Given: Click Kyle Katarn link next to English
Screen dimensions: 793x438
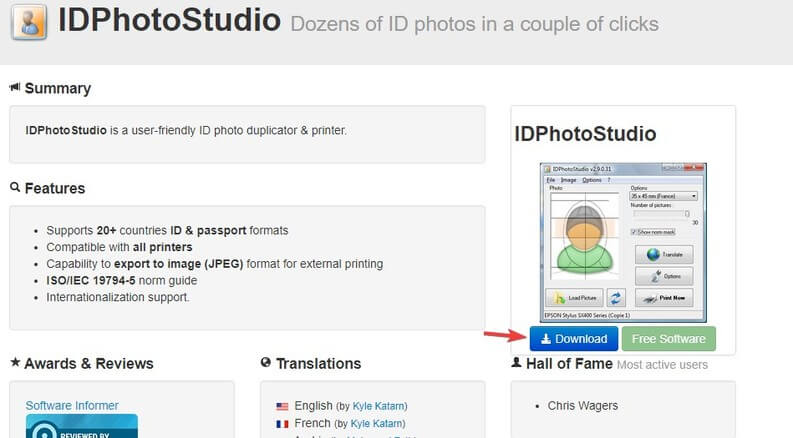Looking at the screenshot, I should pos(378,406).
